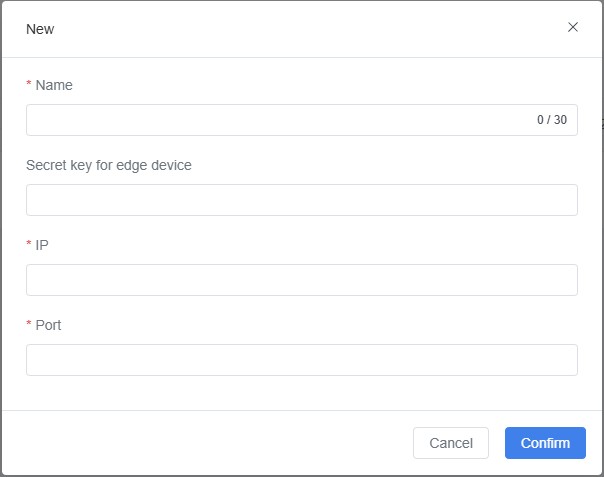Select the Port input field
Image resolution: width=604 pixels, height=477 pixels.
301,360
